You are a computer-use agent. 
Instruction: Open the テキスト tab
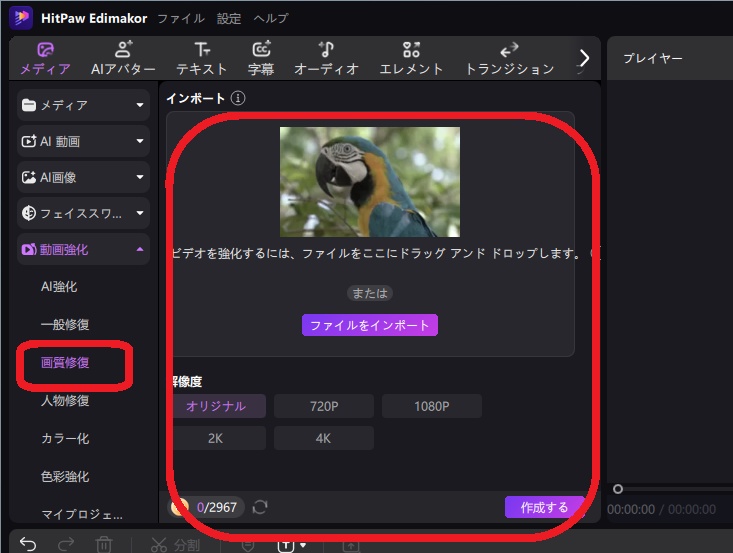[201, 58]
